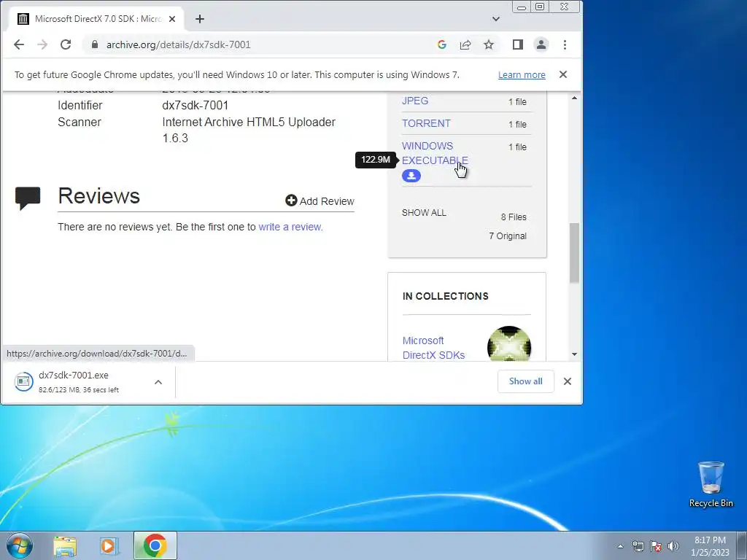Open the Chrome three-dot menu
This screenshot has width=747, height=560.
(565, 44)
